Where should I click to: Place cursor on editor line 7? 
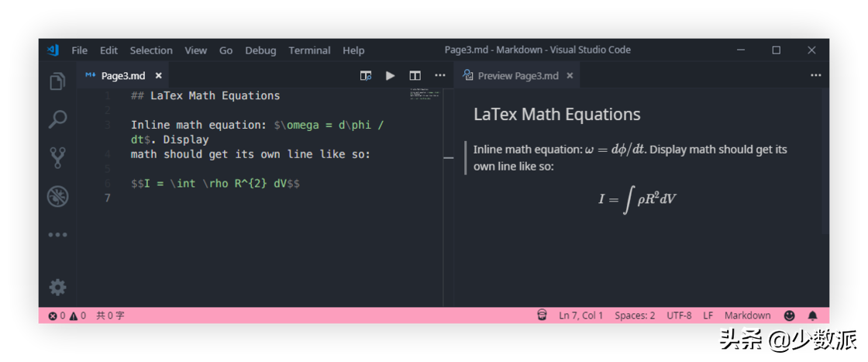point(259,198)
